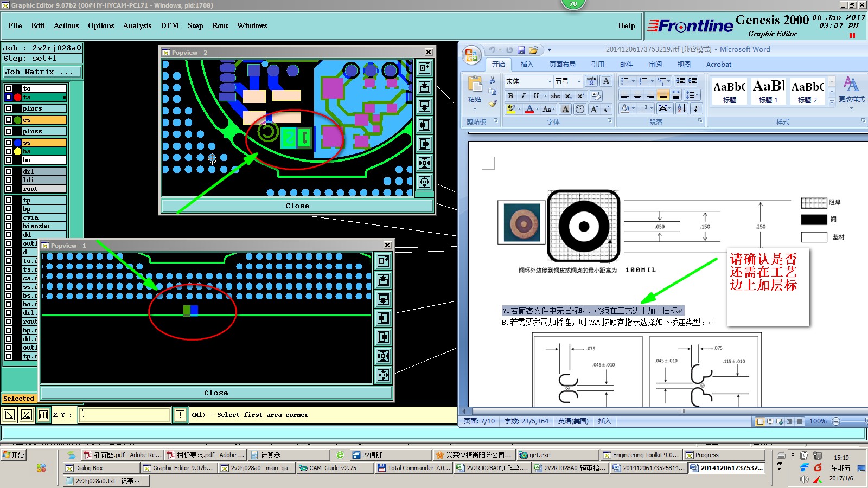Open the DFM menu in Graphic Editor
Screen dimensions: 868x488
click(x=169, y=25)
